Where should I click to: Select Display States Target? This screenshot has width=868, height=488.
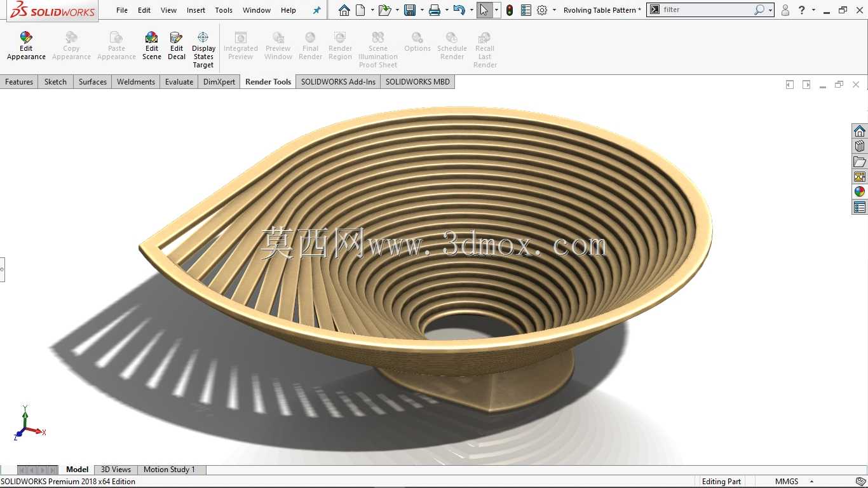pyautogui.click(x=203, y=50)
